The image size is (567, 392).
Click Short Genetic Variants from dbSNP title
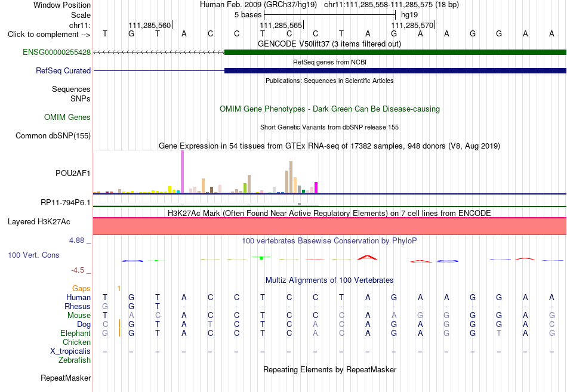point(329,127)
